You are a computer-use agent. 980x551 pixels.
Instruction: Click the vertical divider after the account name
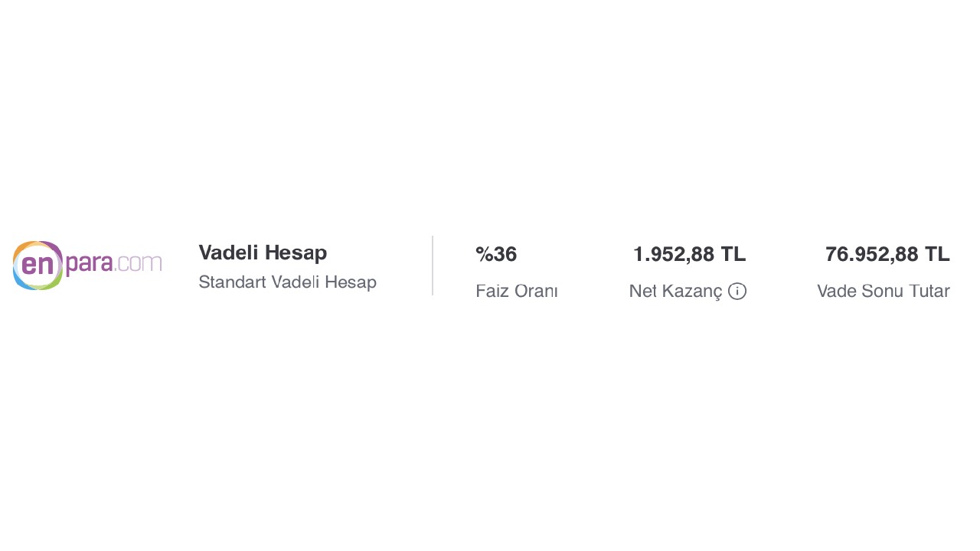click(433, 266)
